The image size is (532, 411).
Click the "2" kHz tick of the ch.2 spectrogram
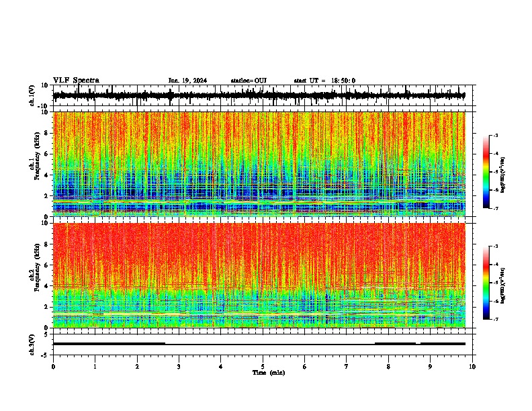tap(47, 307)
